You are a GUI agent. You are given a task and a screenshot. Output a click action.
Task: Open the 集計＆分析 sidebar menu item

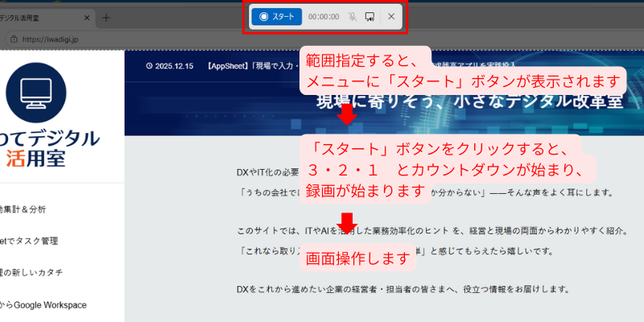[23, 209]
